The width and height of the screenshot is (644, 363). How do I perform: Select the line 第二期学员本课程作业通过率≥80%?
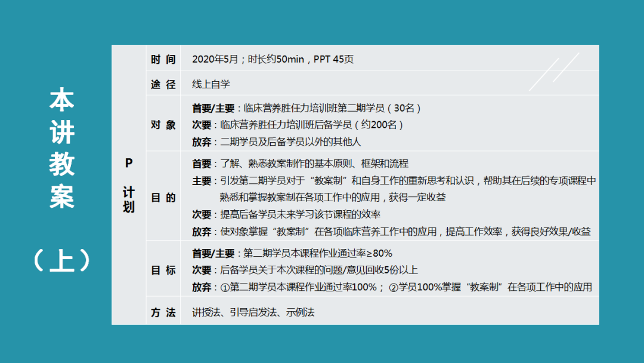(292, 253)
